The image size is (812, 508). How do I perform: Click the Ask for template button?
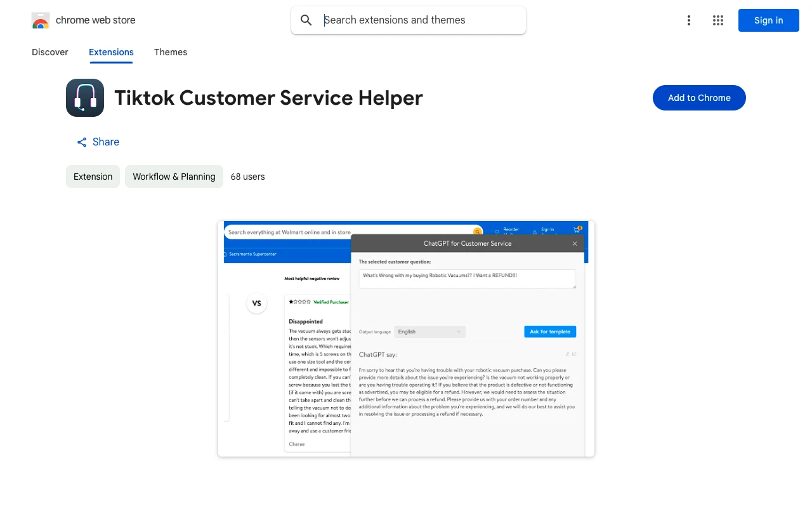pyautogui.click(x=550, y=331)
